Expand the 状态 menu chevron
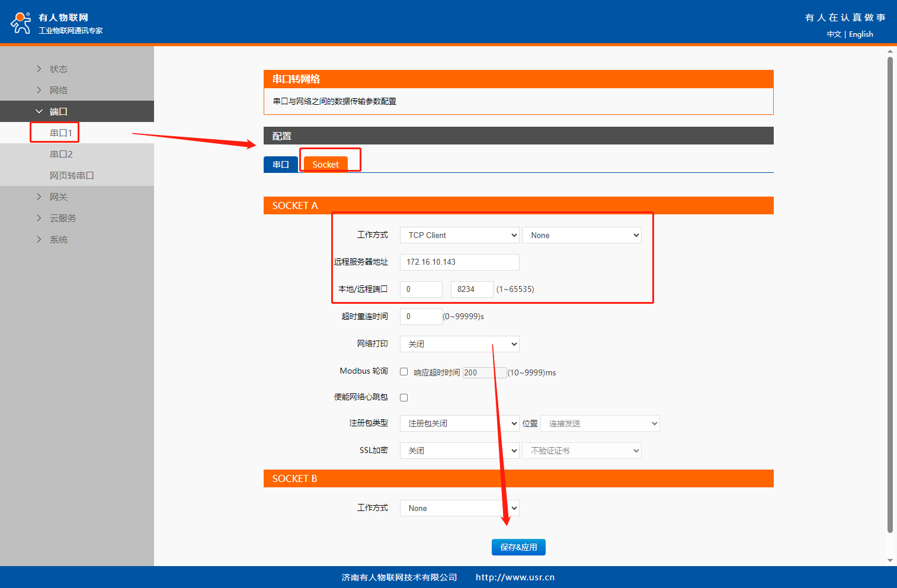 [x=39, y=69]
